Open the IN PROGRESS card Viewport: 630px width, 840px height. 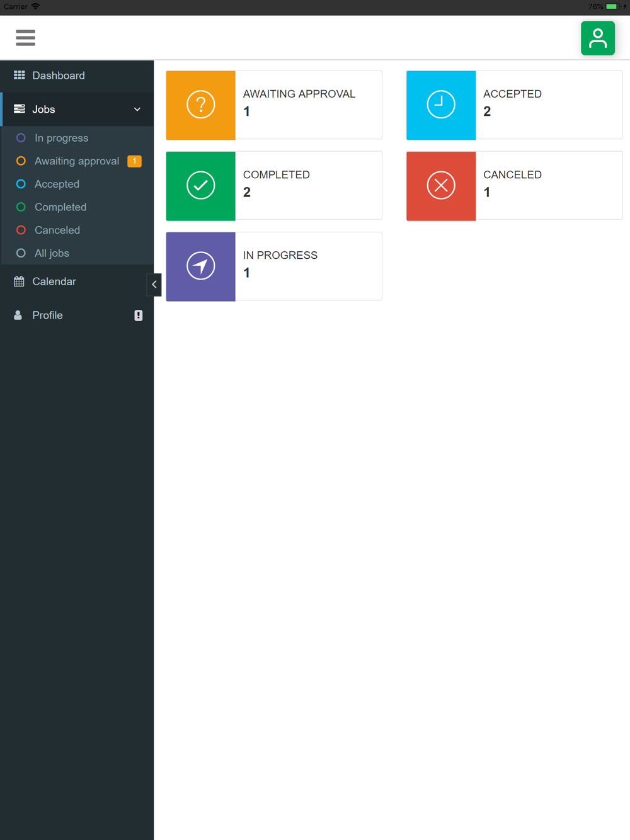click(274, 266)
